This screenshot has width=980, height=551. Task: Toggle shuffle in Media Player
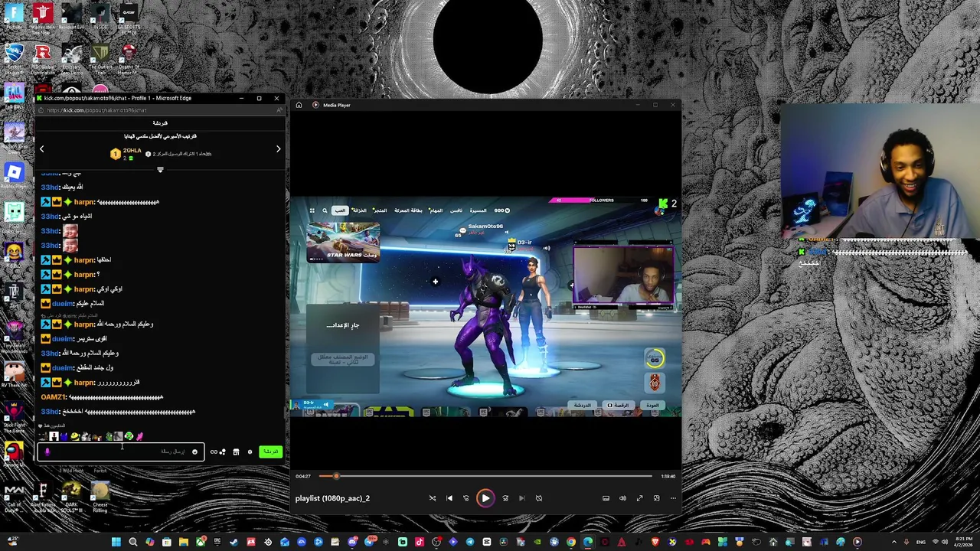point(433,498)
